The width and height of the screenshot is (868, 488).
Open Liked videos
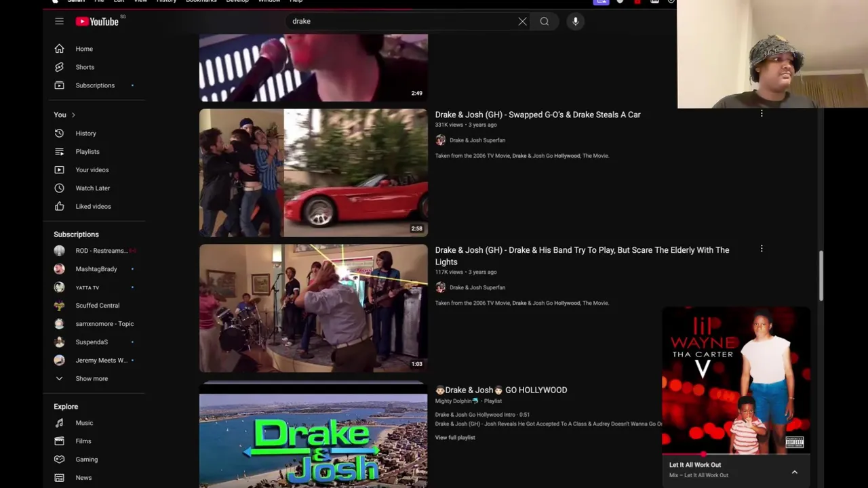[94, 207]
